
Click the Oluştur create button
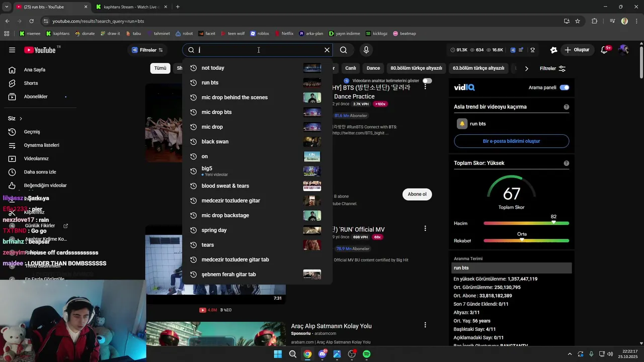point(577,50)
